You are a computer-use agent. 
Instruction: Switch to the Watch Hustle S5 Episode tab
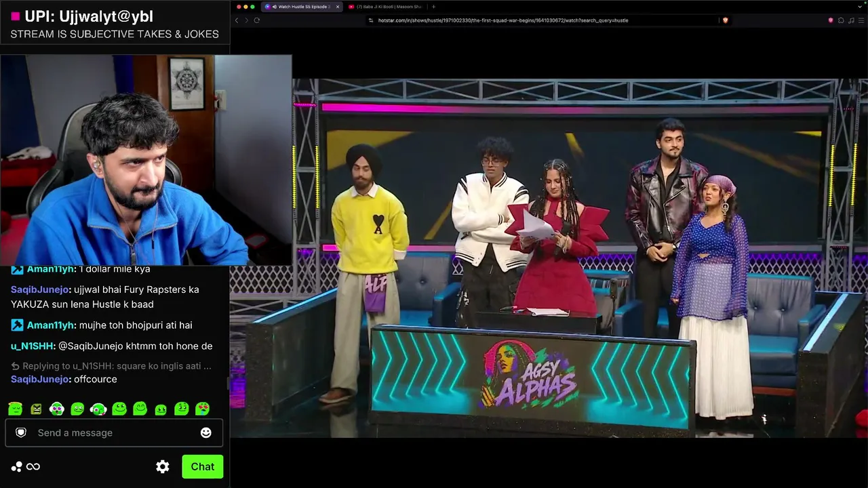301,7
